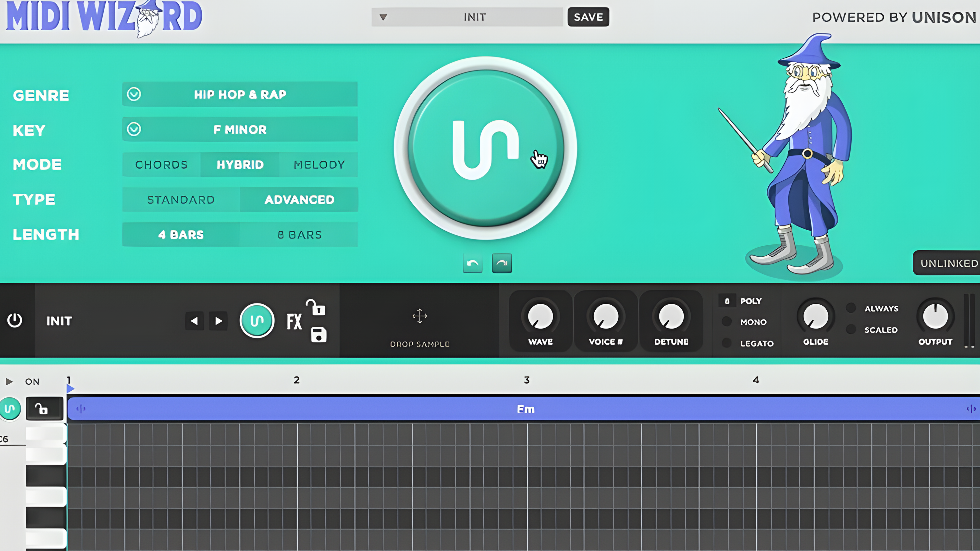Viewport: 980px width, 551px height.
Task: Switch mode to Chords
Action: pos(161,165)
